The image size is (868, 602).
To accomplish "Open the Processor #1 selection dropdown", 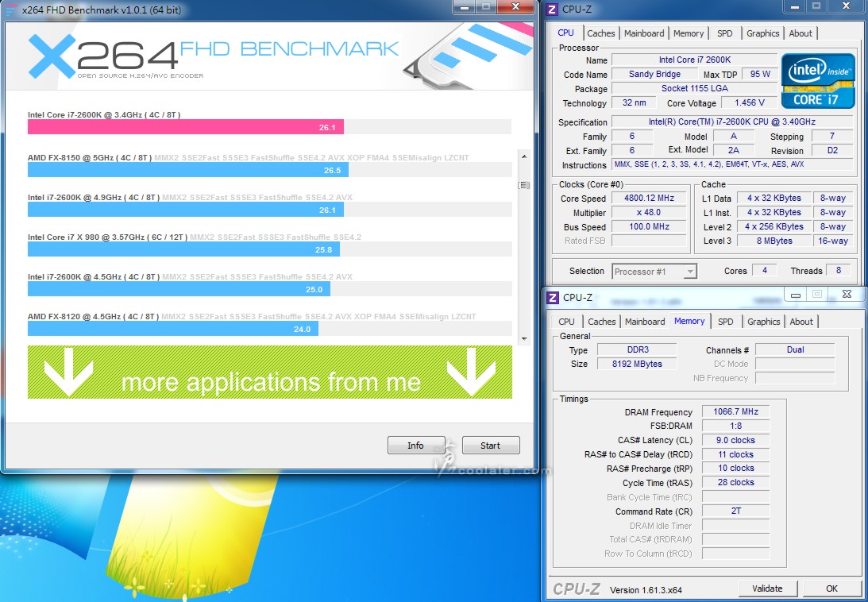I will pyautogui.click(x=654, y=272).
